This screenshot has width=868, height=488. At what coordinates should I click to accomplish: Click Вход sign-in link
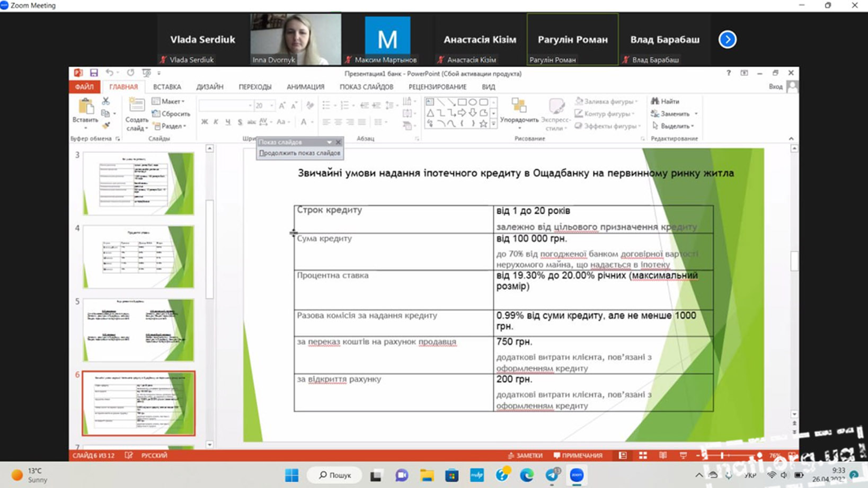(775, 86)
